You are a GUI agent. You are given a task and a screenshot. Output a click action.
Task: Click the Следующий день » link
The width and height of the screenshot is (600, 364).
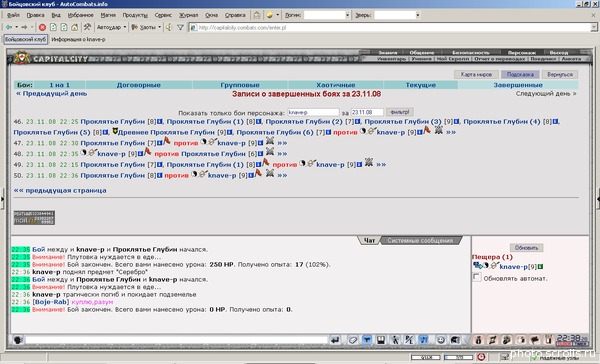546,94
